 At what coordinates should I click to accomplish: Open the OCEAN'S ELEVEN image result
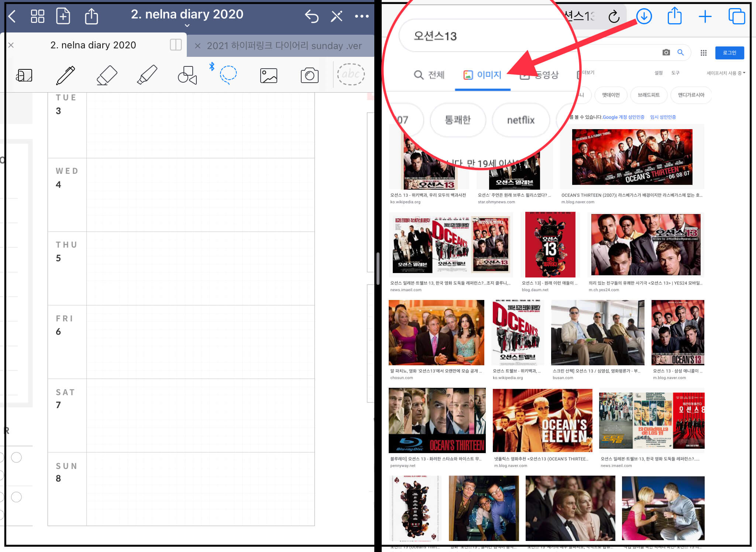pyautogui.click(x=542, y=420)
